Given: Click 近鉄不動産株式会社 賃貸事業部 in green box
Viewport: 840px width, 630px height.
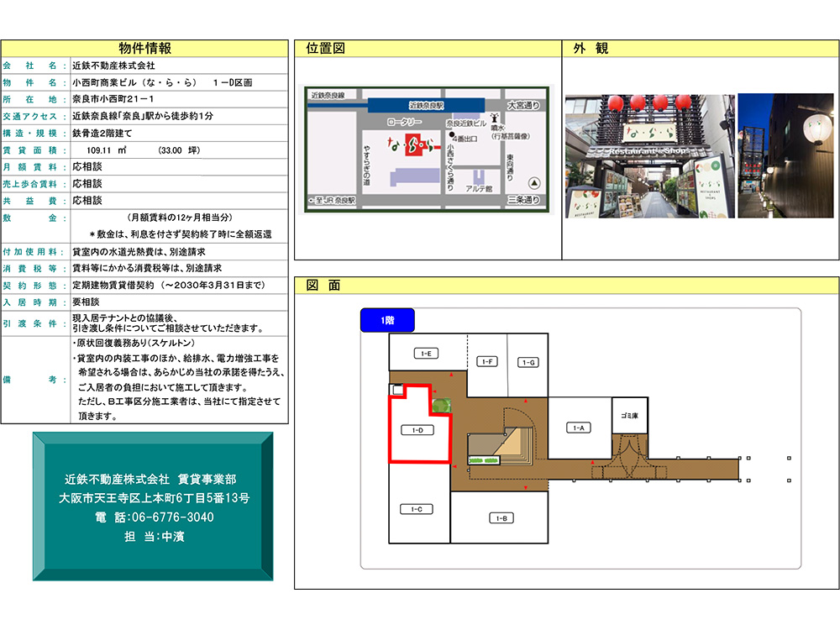Looking at the screenshot, I should tap(150, 479).
